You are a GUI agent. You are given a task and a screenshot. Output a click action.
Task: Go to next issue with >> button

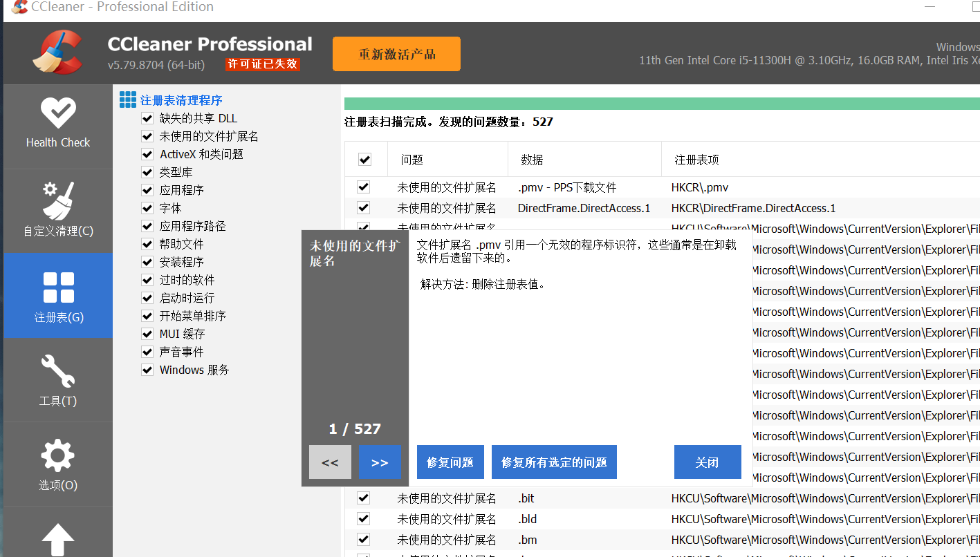pos(380,462)
